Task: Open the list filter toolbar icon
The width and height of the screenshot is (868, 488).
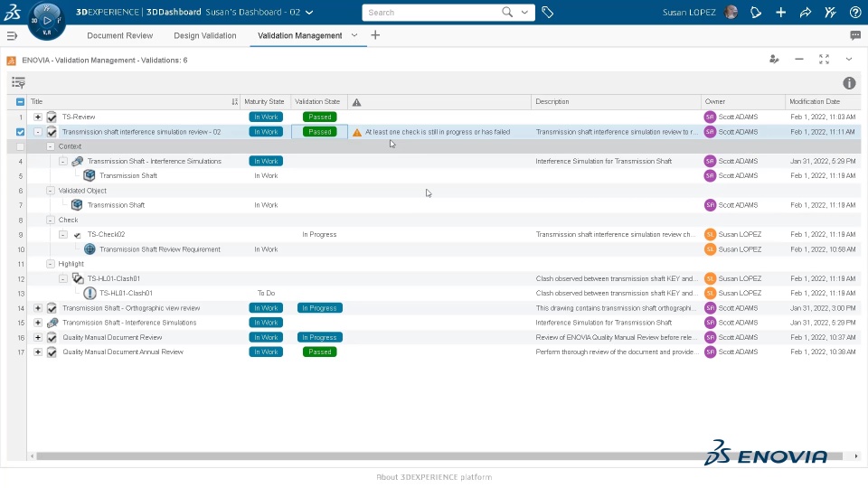Action: [18, 83]
